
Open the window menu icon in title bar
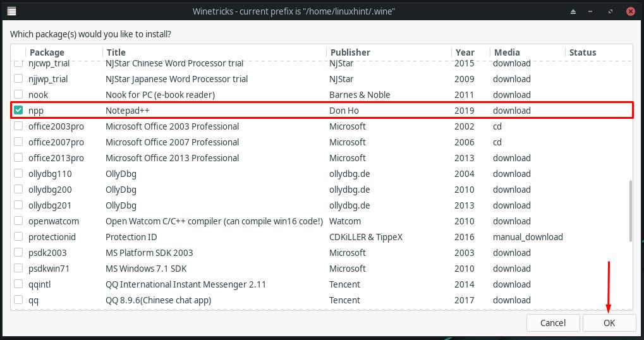pos(12,11)
